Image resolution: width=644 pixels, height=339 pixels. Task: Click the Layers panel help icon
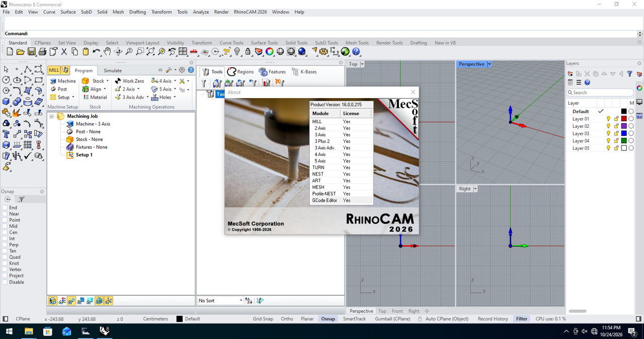[x=587, y=82]
